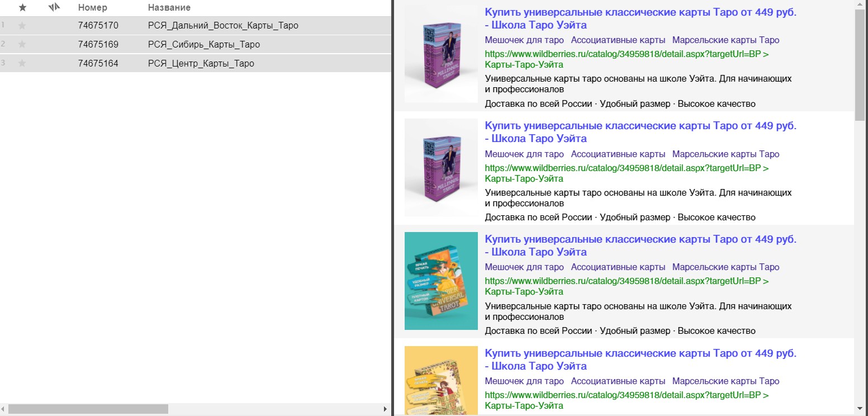Follow 'Марсельские карты Таро' sitelink in first ad
Image resolution: width=868 pixels, height=416 pixels.
(725, 40)
